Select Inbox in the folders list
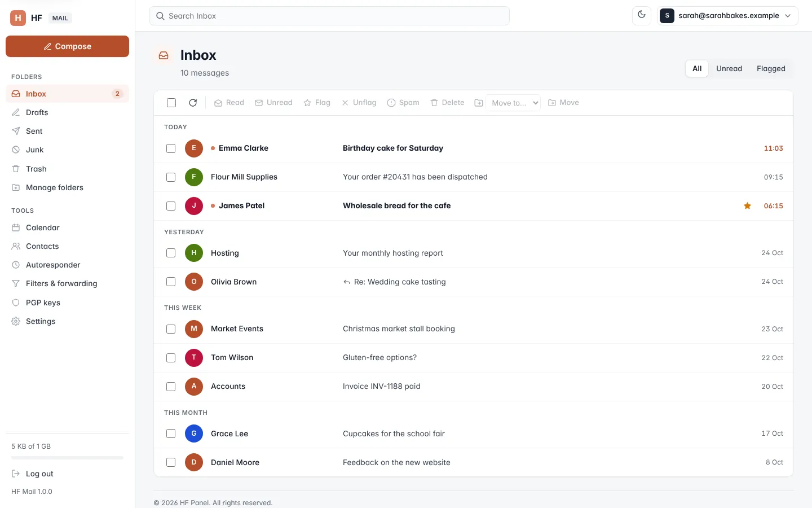Screen dimensions: 812x508 pos(67,94)
